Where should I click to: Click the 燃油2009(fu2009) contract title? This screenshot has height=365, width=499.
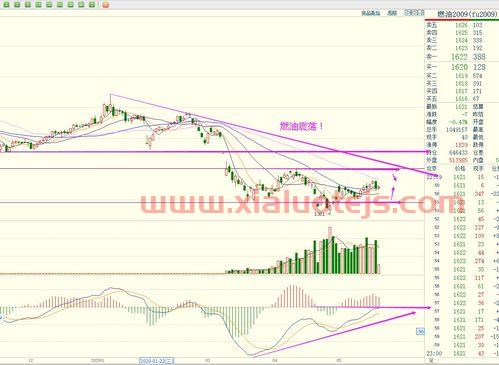[466, 14]
